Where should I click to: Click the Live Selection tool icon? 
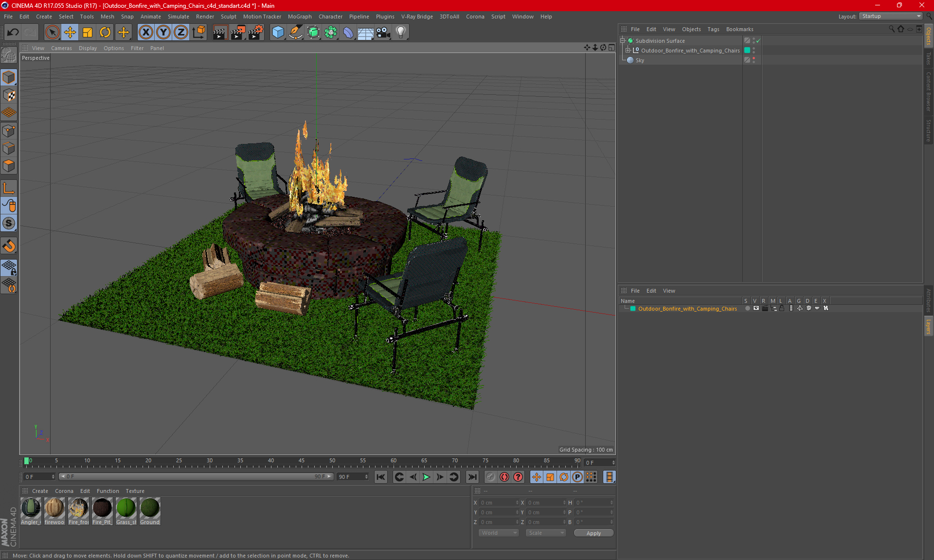click(x=52, y=32)
